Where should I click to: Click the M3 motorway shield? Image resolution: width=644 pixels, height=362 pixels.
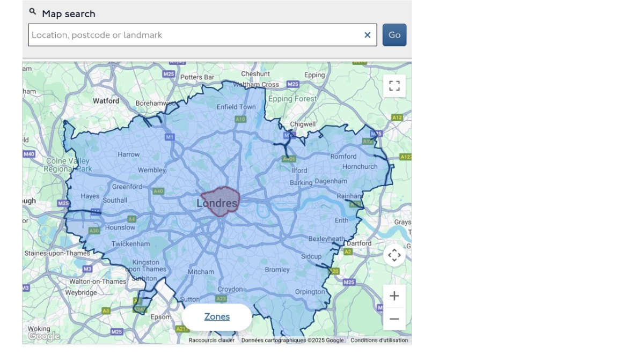87,269
